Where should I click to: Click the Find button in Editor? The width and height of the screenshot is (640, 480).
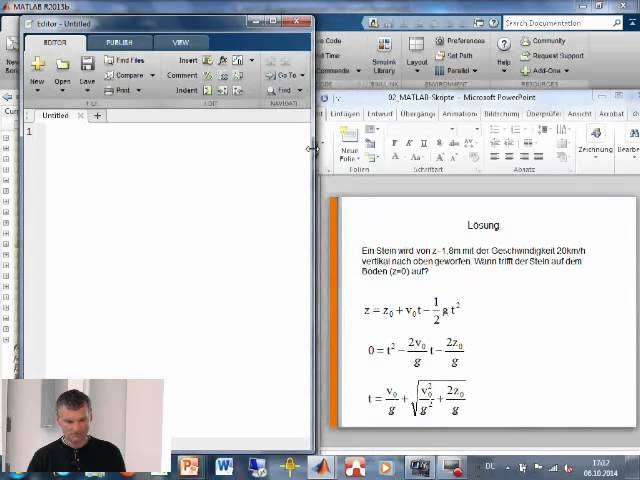tap(278, 90)
